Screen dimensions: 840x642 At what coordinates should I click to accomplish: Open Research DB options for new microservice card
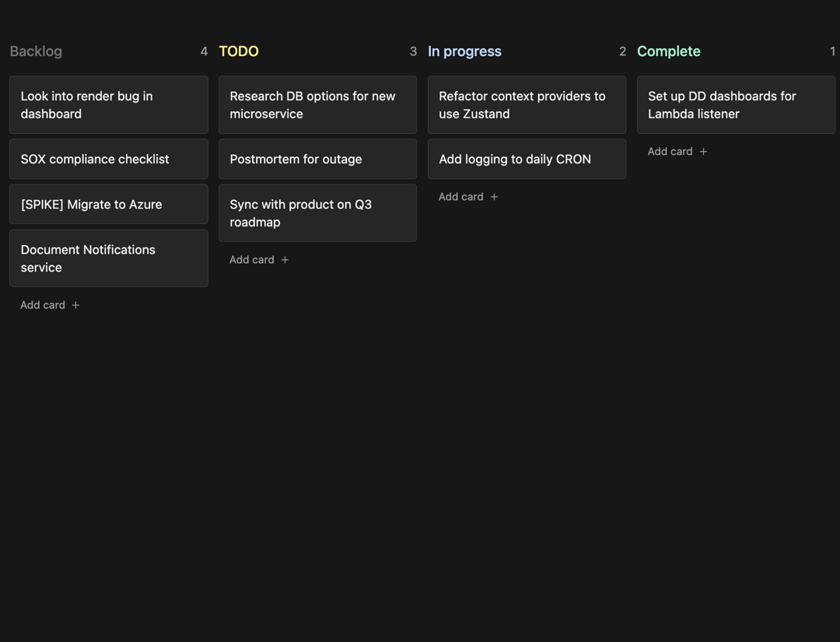coord(317,104)
